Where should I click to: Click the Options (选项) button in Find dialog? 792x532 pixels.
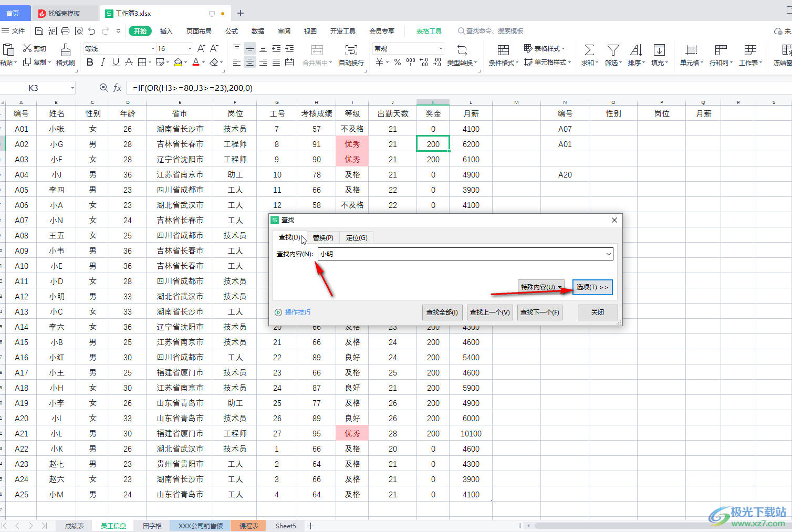click(592, 287)
